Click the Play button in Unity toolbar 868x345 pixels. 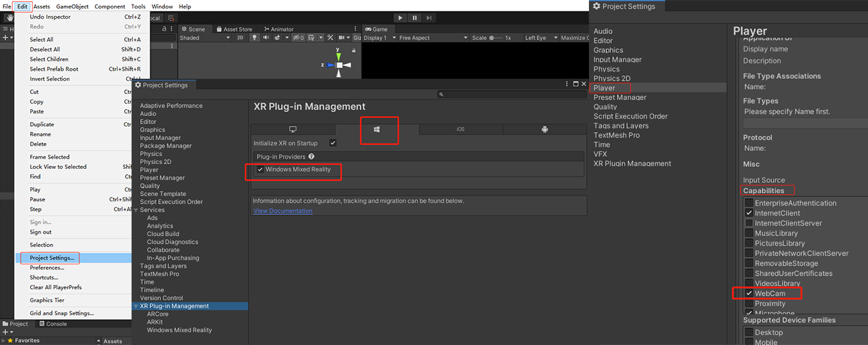tap(400, 18)
